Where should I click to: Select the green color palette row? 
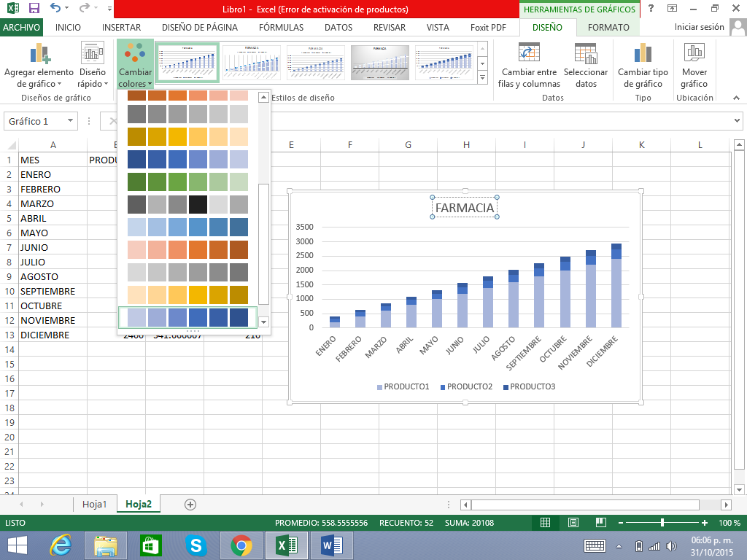[x=187, y=182]
